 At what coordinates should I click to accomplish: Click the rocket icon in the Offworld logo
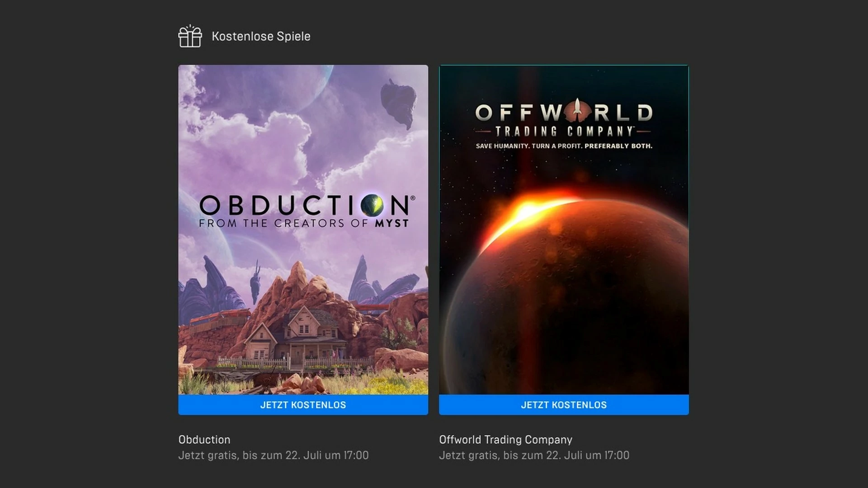click(x=577, y=111)
